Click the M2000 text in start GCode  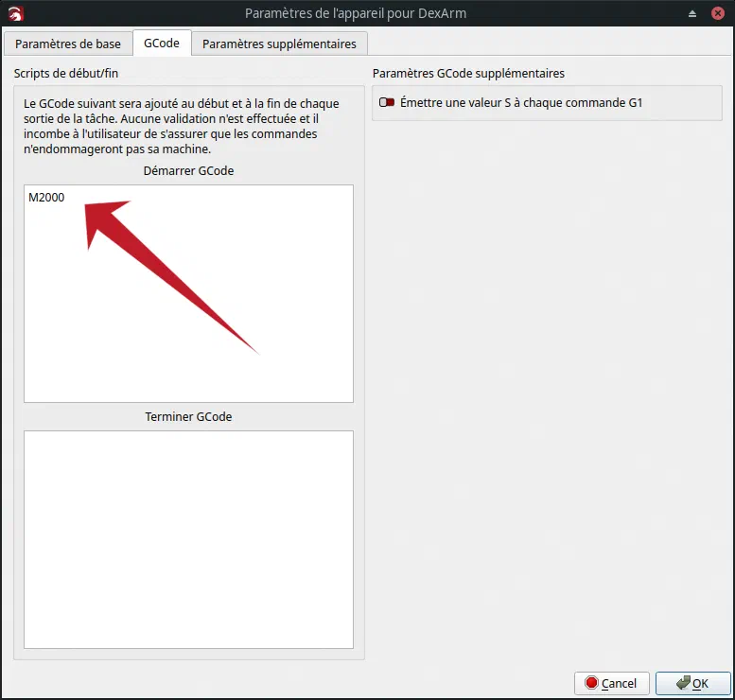click(x=46, y=198)
